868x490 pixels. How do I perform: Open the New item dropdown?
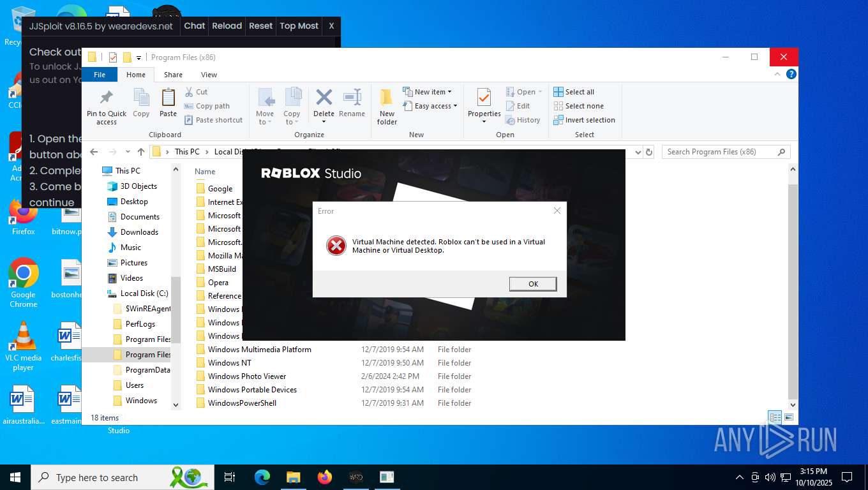point(428,92)
